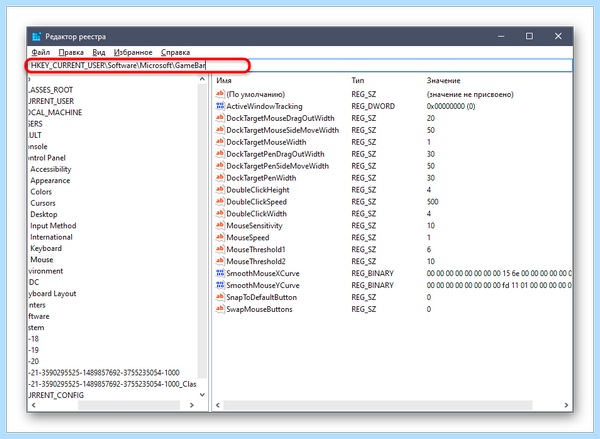Image resolution: width=600 pixels, height=439 pixels.
Task: Select the International key in the tree
Action: [51, 237]
